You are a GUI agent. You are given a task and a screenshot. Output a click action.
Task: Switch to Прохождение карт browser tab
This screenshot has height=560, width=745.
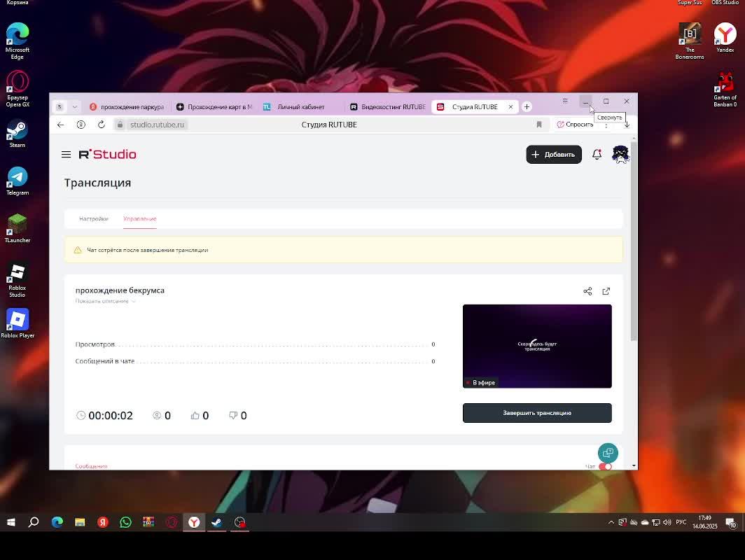click(x=215, y=107)
